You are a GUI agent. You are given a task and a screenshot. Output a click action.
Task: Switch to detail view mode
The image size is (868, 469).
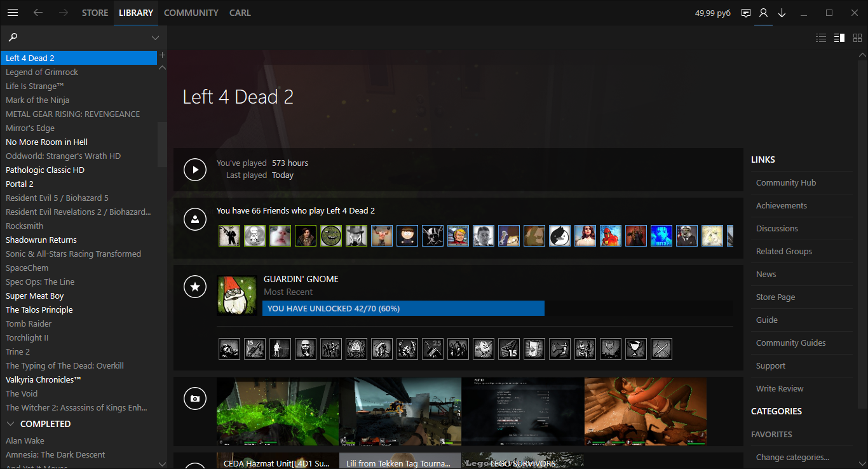coord(839,38)
